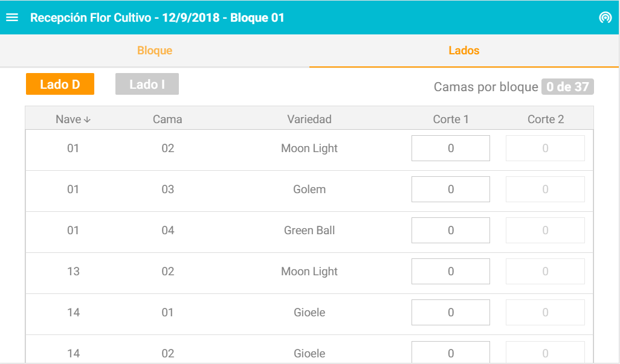Sort table by Nave column arrow

pyautogui.click(x=87, y=120)
